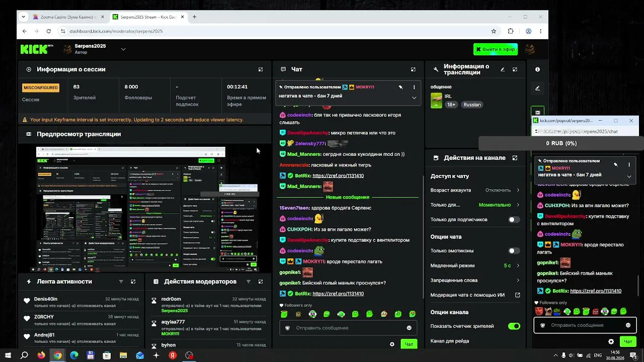644x362 pixels.
Task: Switch to the Serpens2025 Stream Kick tab
Action: (x=147, y=17)
